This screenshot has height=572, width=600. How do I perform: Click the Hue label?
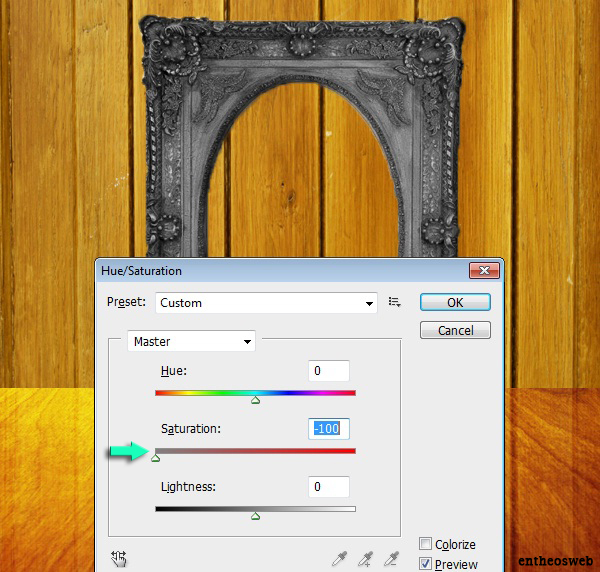tap(174, 371)
